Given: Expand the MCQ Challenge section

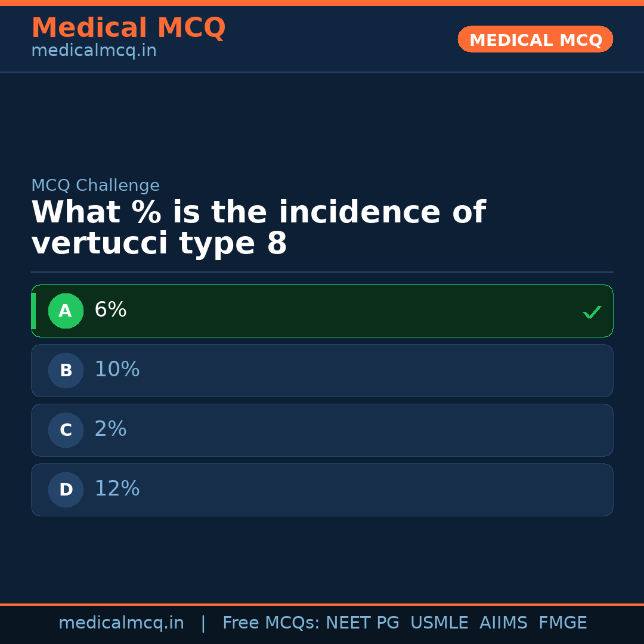Looking at the screenshot, I should [x=95, y=185].
